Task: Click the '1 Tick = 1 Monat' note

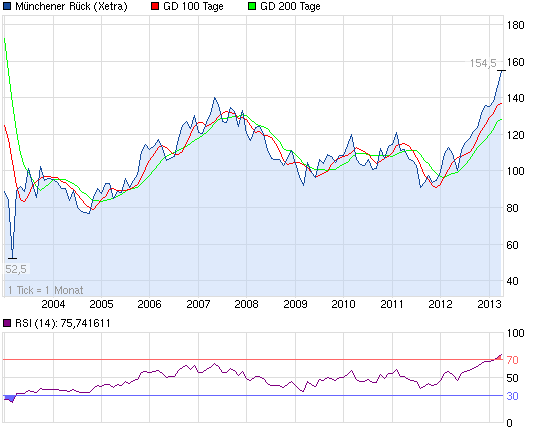Action: [46, 290]
